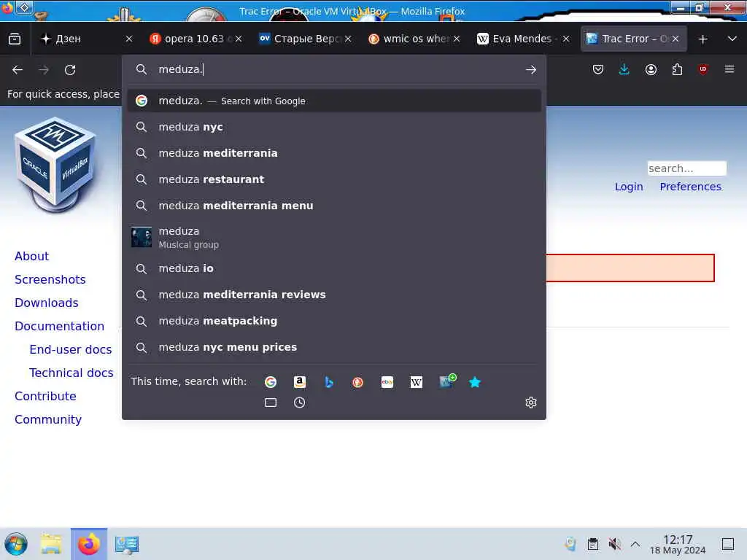Screen dimensions: 747x560
Task: Close the Дзен tab
Action: 129,39
